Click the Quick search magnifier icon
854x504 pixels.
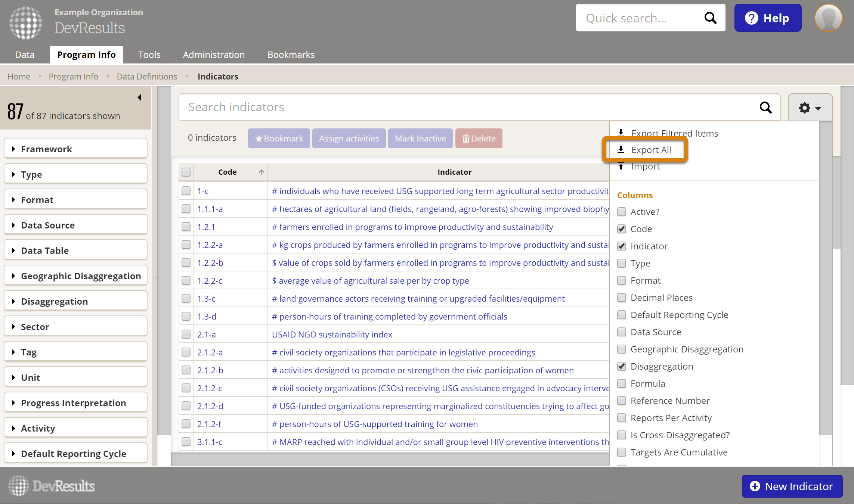tap(710, 18)
